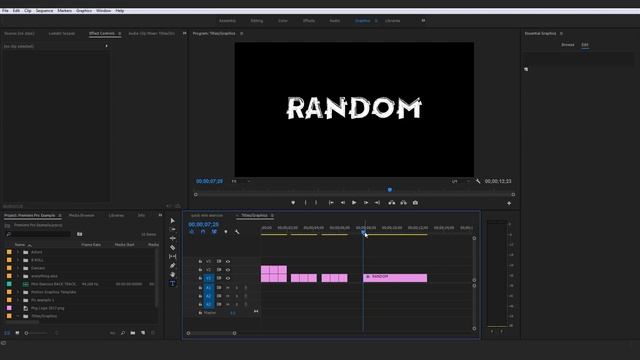Open timeline display settings wrench
Screen dimensions: 640x360
coord(237,232)
